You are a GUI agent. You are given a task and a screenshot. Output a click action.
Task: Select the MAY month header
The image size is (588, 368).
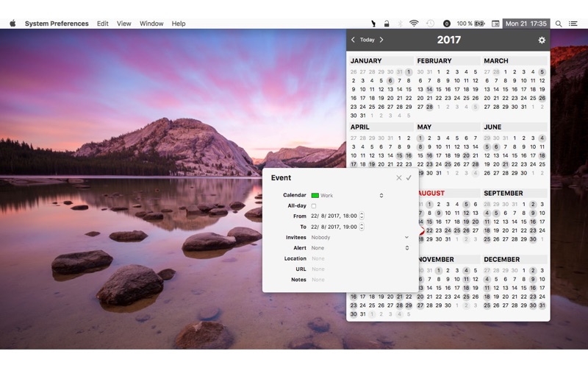pos(448,127)
